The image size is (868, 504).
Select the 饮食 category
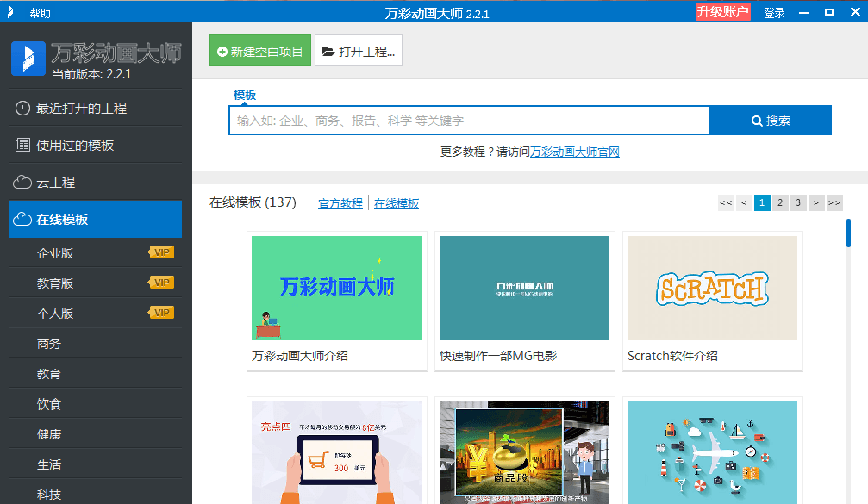coord(95,404)
